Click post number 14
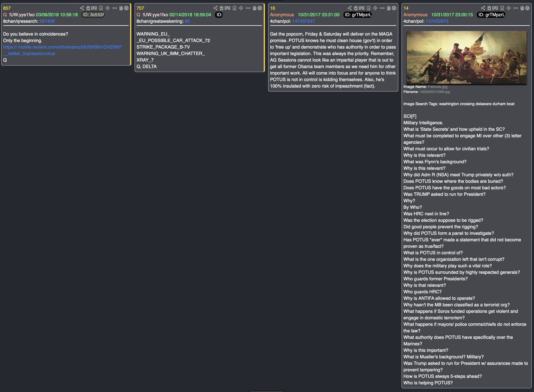534x392 pixels. 406,8
